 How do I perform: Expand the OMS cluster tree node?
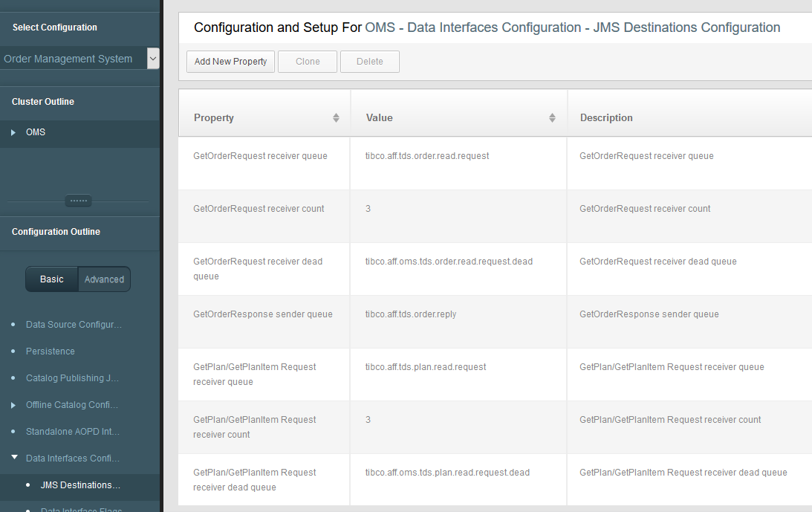[x=13, y=132]
